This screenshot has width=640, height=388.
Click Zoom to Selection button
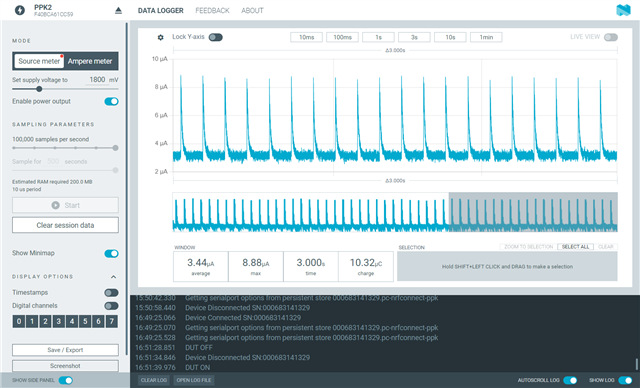528,247
